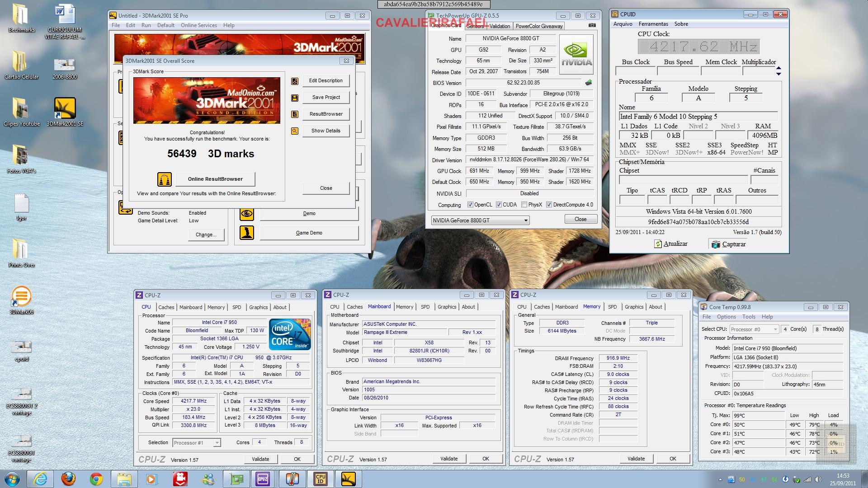The width and height of the screenshot is (868, 488).
Task: Click the Save Project floppy icon
Action: (x=295, y=98)
